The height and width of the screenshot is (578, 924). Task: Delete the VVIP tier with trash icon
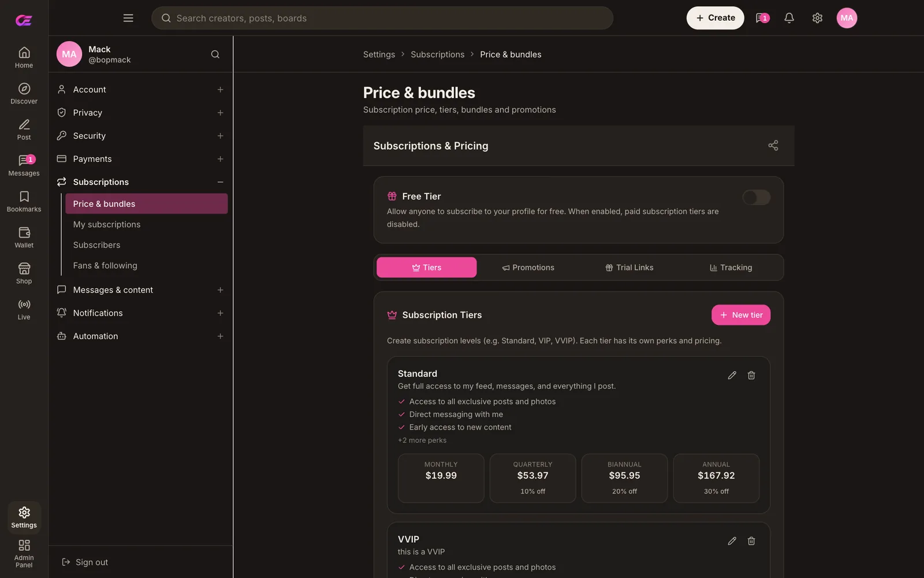click(x=751, y=541)
